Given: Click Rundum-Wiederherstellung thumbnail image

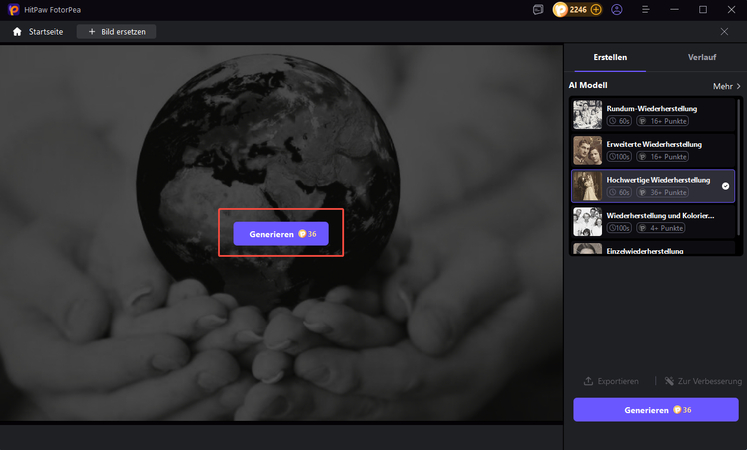Looking at the screenshot, I should pyautogui.click(x=587, y=115).
